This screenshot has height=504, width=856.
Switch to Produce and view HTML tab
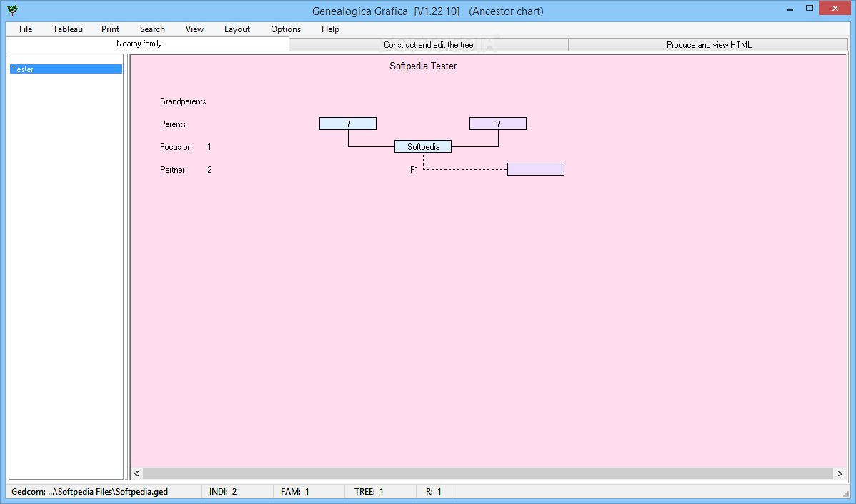709,45
